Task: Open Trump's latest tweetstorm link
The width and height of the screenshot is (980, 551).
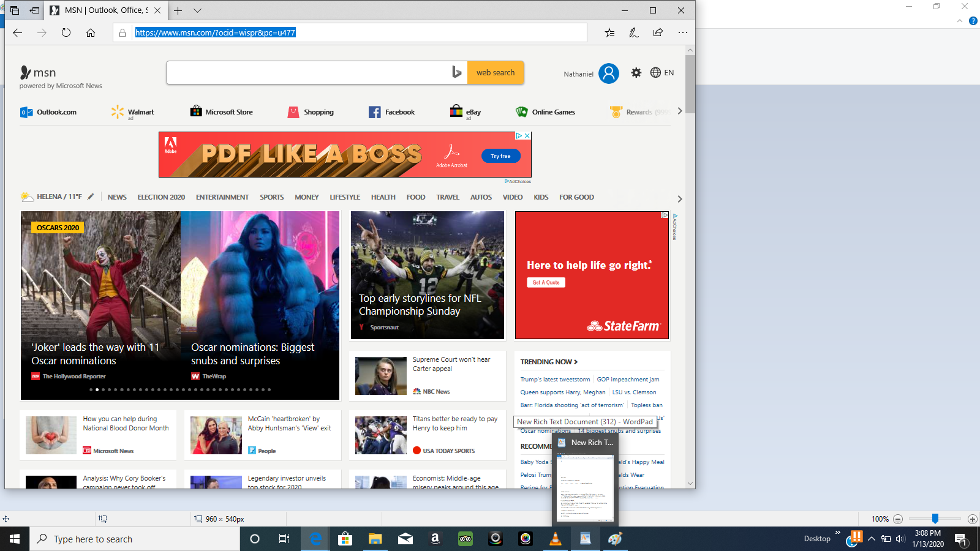Action: (x=555, y=380)
